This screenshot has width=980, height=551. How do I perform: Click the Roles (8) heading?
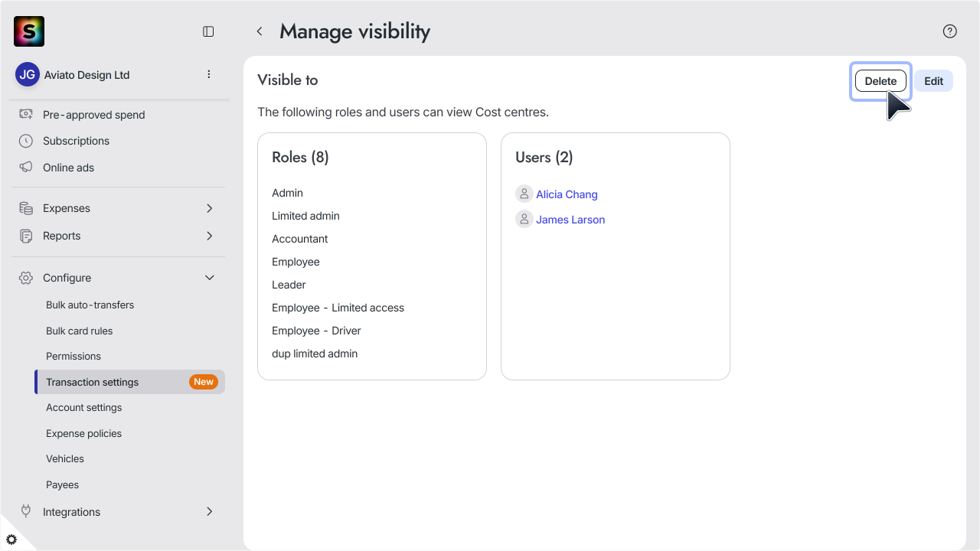(300, 157)
